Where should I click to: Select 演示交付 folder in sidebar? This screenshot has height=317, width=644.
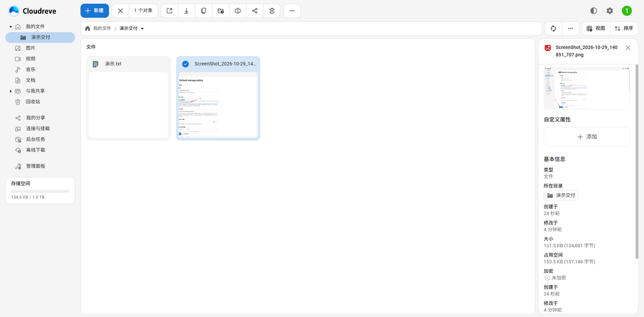pyautogui.click(x=40, y=37)
